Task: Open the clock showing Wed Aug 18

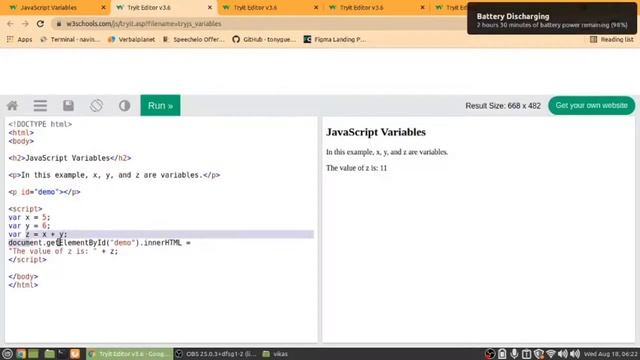Action: click(x=611, y=354)
